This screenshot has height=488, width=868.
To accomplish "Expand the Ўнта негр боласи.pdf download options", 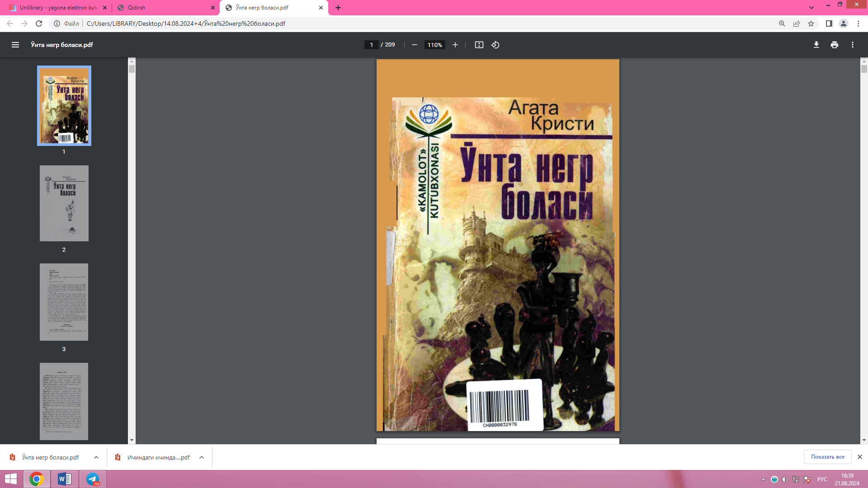I will [95, 457].
